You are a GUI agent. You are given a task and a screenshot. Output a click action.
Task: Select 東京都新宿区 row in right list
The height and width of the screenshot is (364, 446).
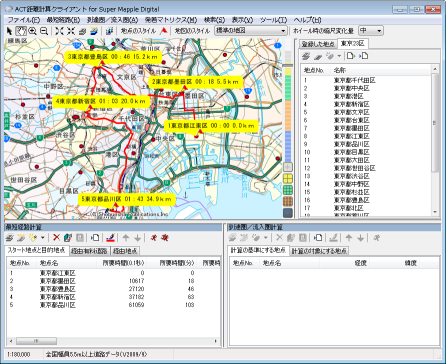[366, 104]
